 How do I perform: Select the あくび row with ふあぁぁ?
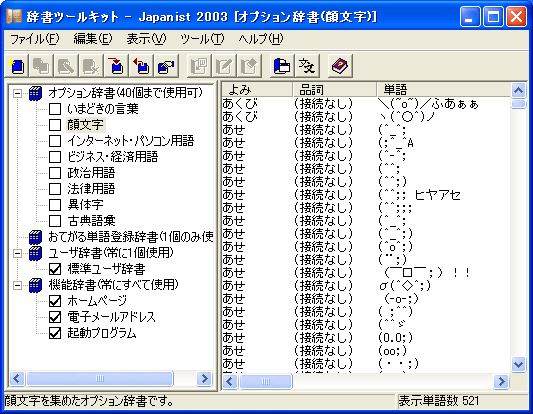point(366,104)
